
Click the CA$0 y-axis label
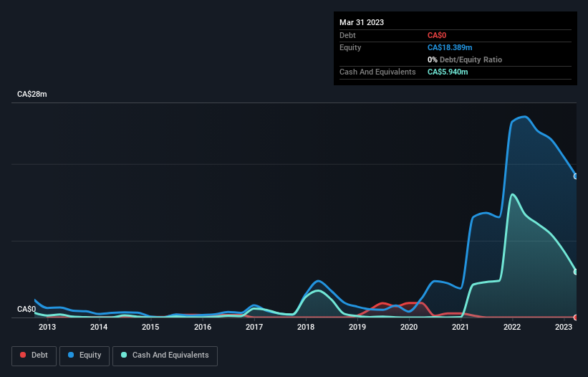coord(26,310)
